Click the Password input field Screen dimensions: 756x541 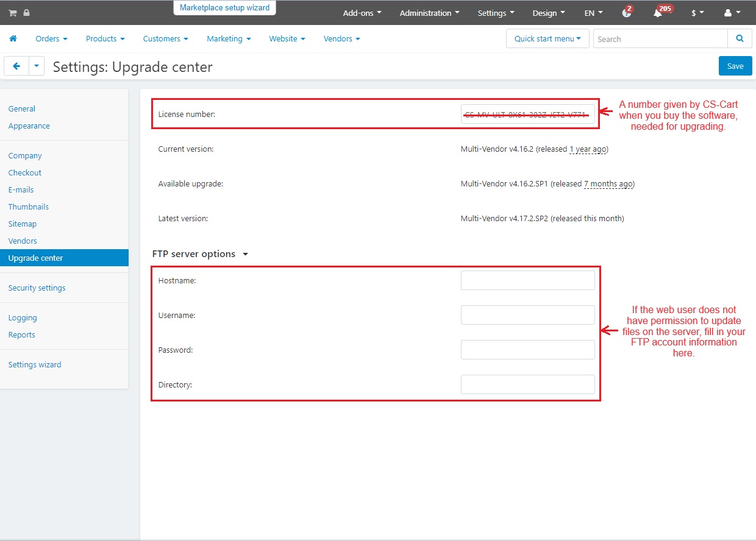click(528, 350)
